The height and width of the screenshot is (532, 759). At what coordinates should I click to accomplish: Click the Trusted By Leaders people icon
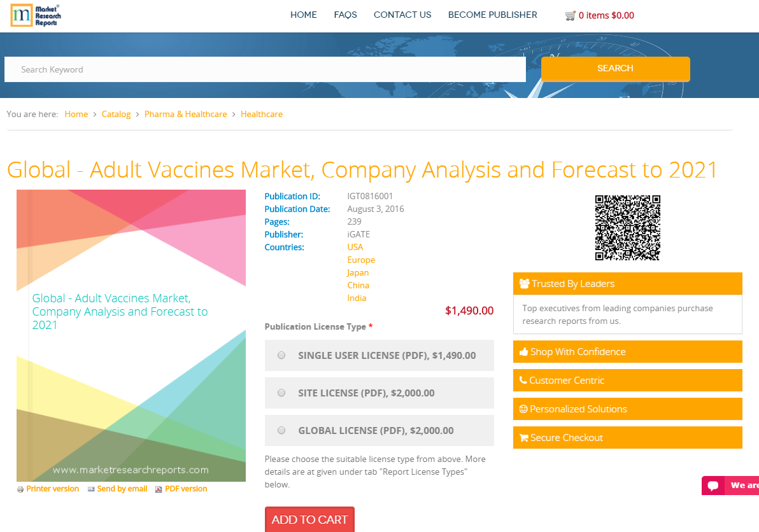tap(524, 283)
